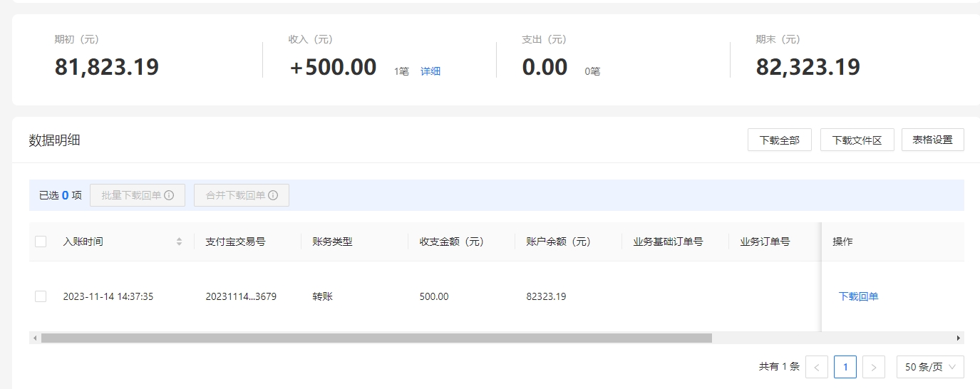Open the 下载文件区 button
Image resolution: width=980 pixels, height=389 pixels.
tap(857, 140)
